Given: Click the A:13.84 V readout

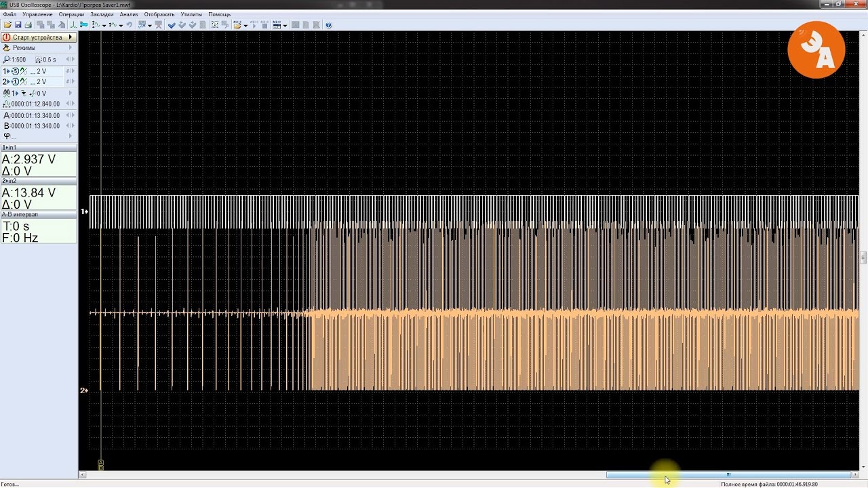Looking at the screenshot, I should [29, 193].
